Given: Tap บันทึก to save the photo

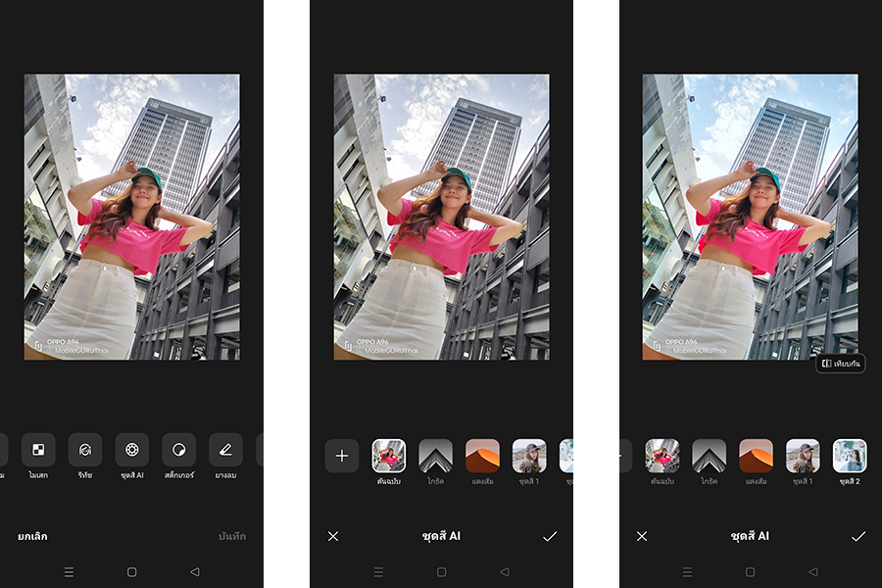Looking at the screenshot, I should (232, 536).
